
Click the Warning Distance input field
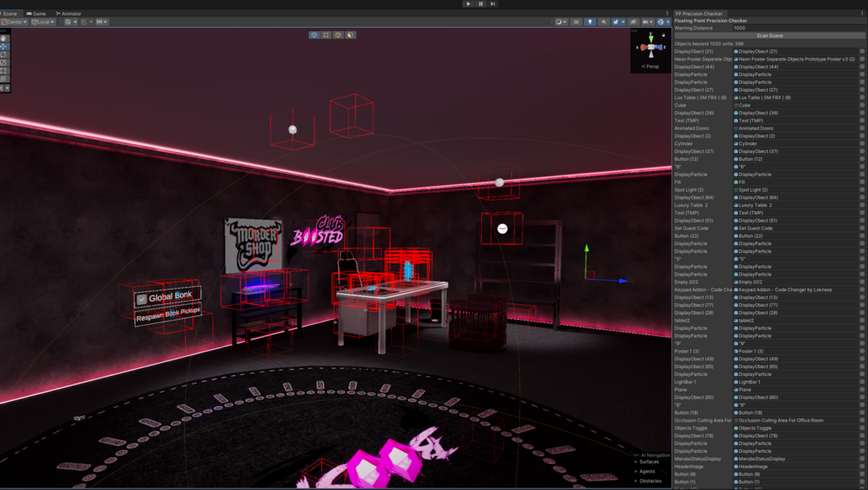point(798,28)
